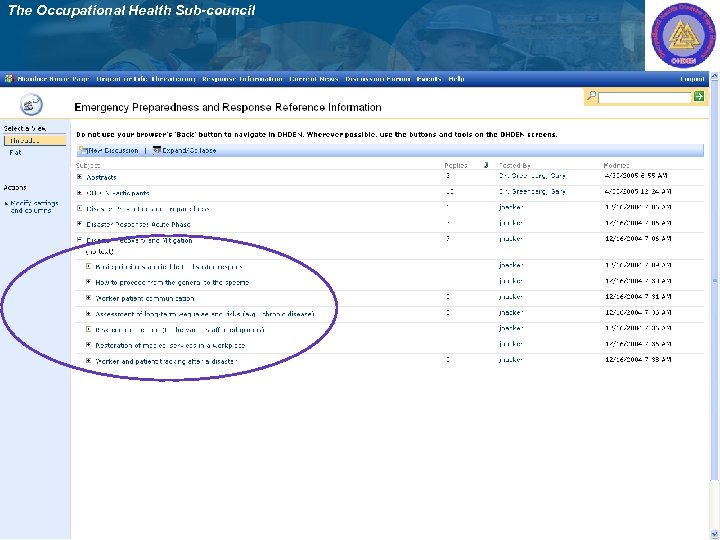The height and width of the screenshot is (540, 720).
Task: Click the magnifier icon beside search box
Action: coord(592,96)
